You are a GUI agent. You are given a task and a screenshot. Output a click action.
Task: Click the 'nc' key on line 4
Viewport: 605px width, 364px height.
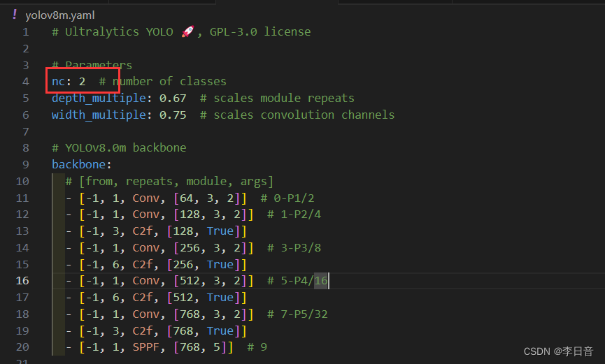point(58,81)
